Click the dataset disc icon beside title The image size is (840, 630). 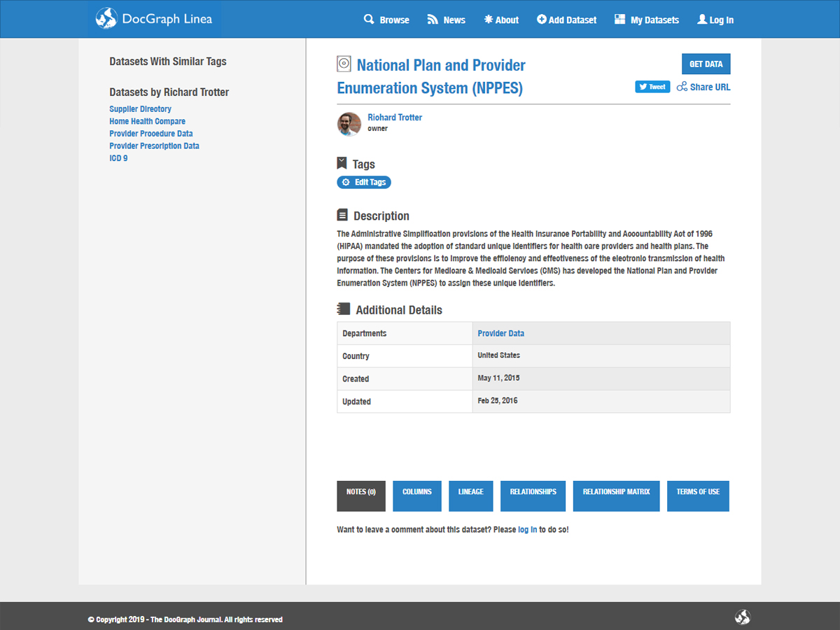(x=344, y=64)
